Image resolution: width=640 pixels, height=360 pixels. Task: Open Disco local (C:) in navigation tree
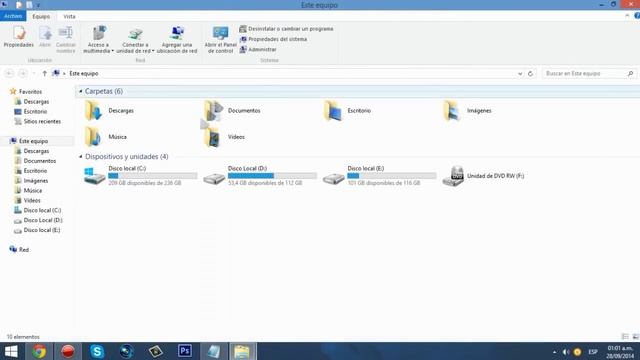click(x=38, y=210)
